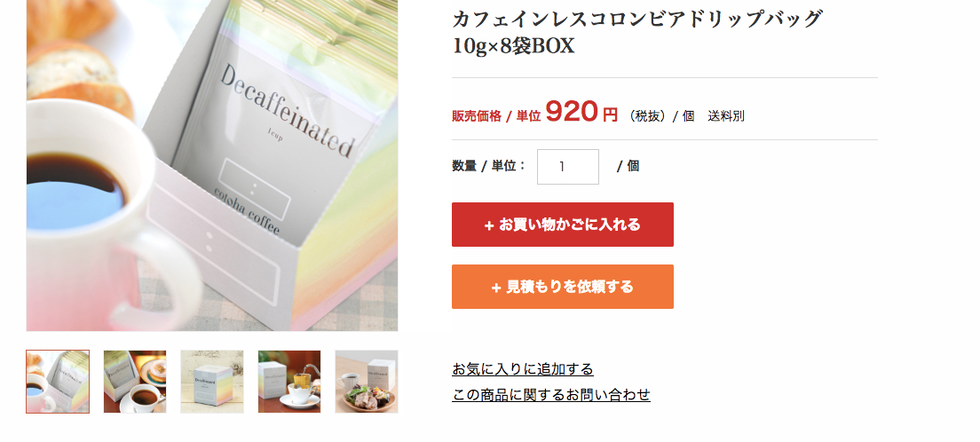Click the 販売価格 / 単位 label
The height and width of the screenshot is (442, 980).
click(x=496, y=116)
